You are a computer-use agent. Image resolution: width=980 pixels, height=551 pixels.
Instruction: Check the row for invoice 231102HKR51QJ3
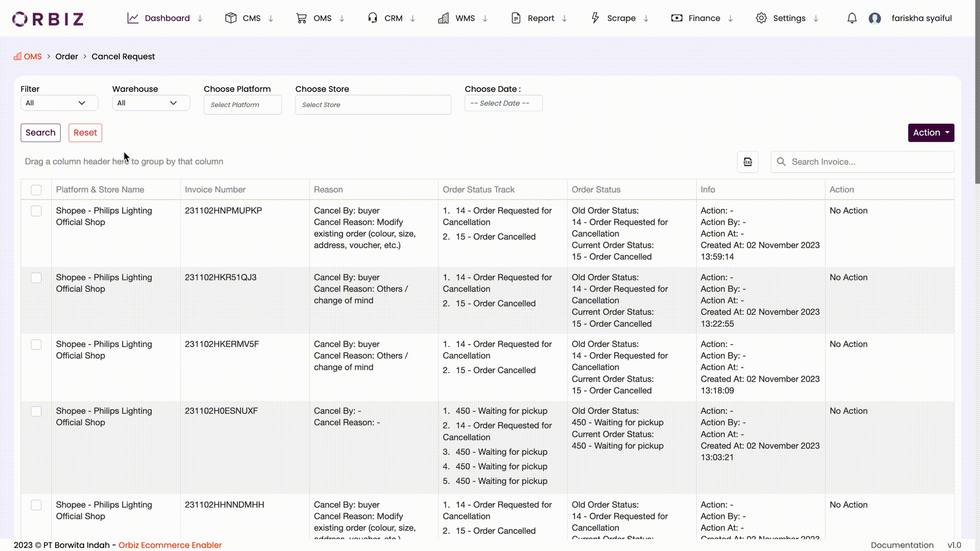tap(36, 278)
